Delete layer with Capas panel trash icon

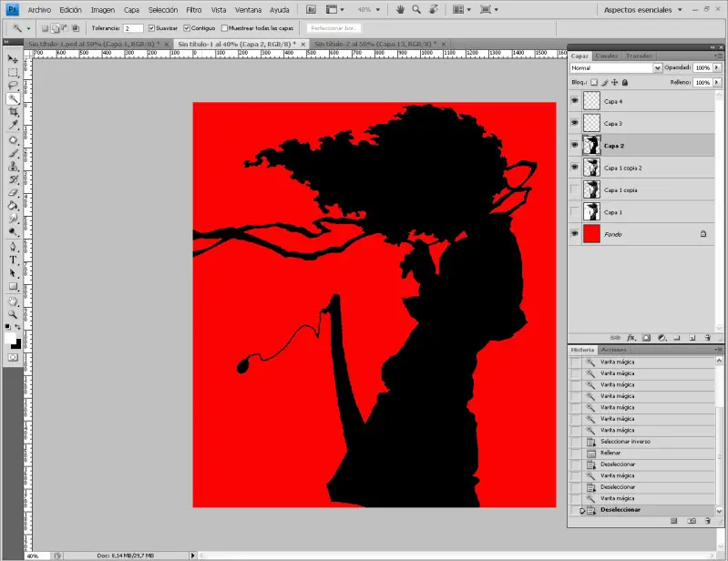tap(708, 338)
